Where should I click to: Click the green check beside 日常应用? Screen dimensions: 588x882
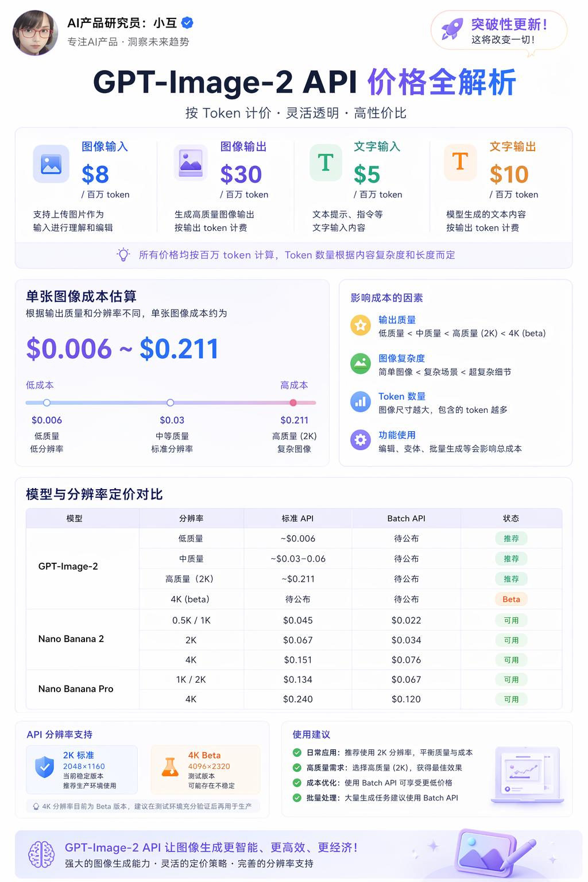pyautogui.click(x=297, y=752)
